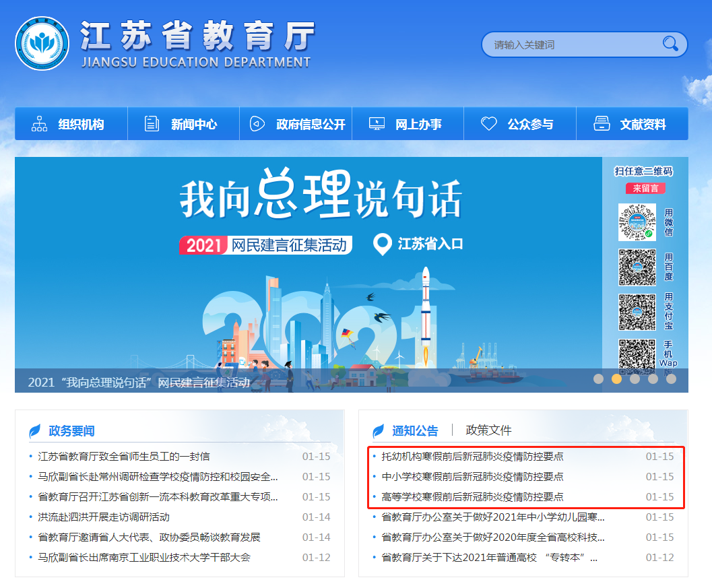Select the last carousel indicator dot
This screenshot has width=712, height=588.
click(671, 379)
